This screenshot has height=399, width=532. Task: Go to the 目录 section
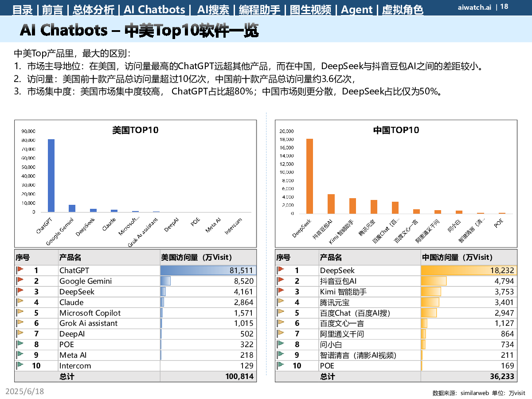pos(23,10)
